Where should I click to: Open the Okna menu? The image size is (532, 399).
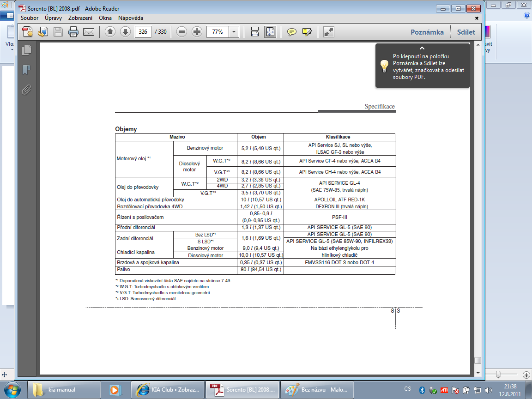105,18
